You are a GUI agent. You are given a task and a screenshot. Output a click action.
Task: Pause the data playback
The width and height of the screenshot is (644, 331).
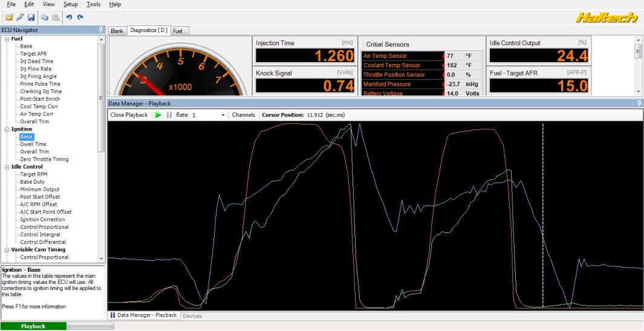point(169,115)
